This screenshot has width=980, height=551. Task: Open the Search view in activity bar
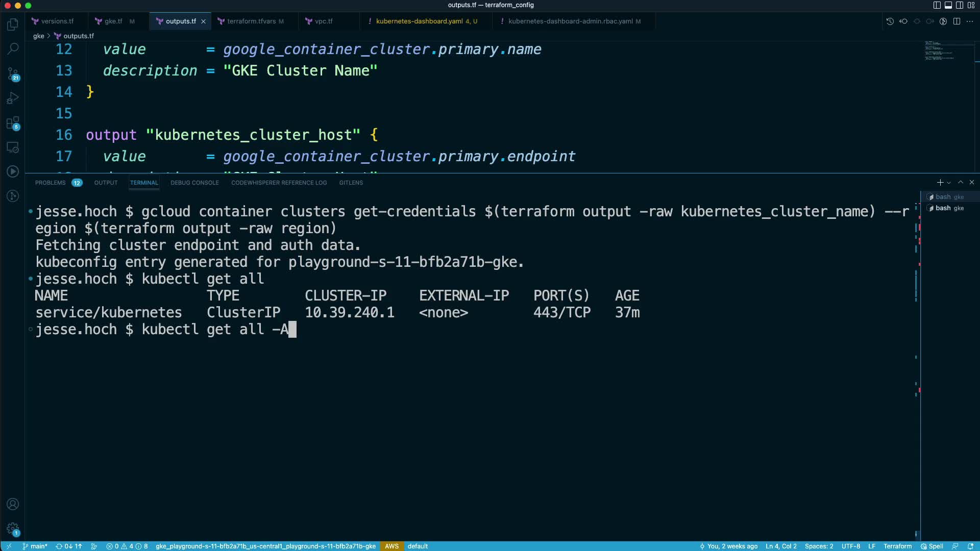coord(13,48)
